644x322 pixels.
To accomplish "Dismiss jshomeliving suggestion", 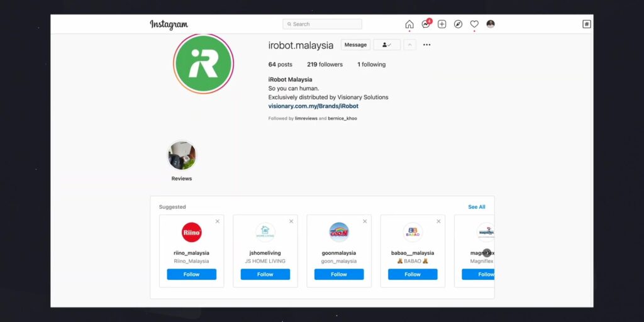I will (291, 221).
